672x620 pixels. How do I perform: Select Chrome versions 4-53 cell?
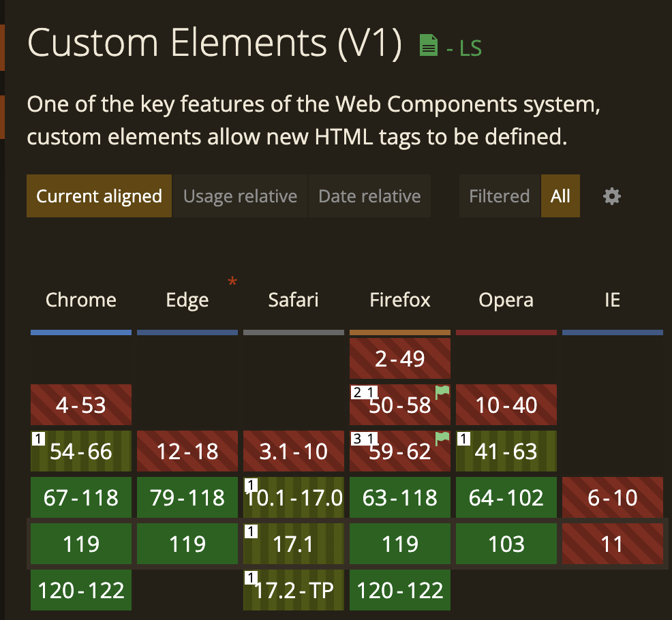point(81,405)
